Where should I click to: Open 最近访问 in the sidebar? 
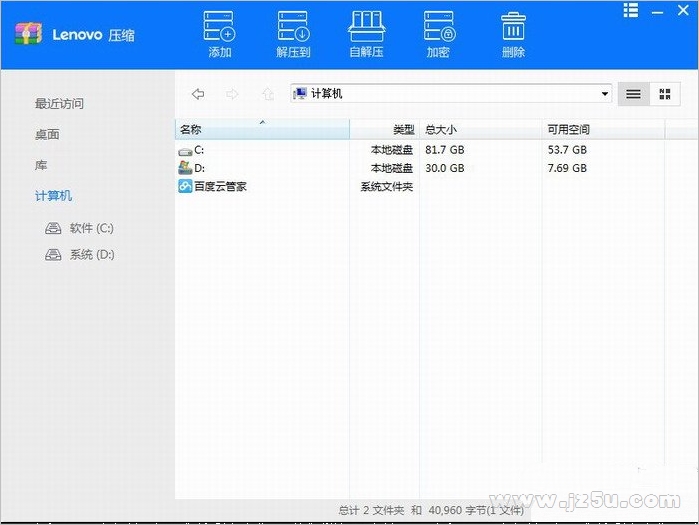[x=59, y=104]
